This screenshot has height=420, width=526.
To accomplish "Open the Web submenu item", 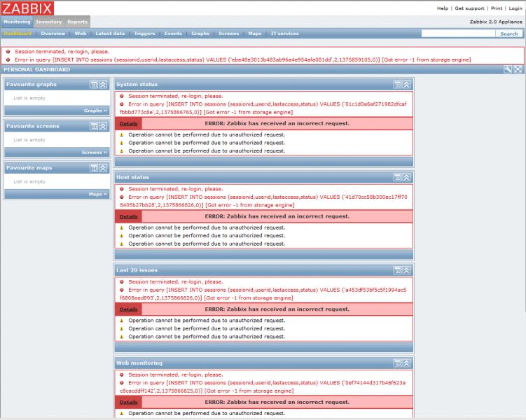I will coord(81,34).
